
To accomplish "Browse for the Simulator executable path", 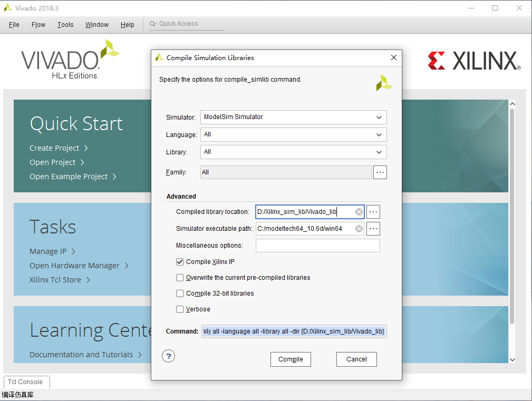I will coord(373,228).
